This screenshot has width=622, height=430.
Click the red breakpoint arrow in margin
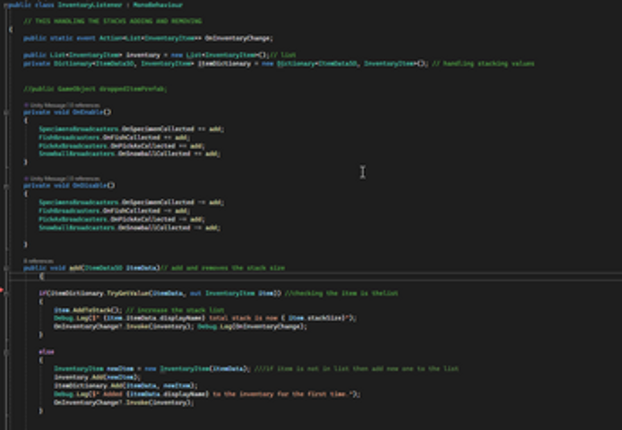click(2, 291)
